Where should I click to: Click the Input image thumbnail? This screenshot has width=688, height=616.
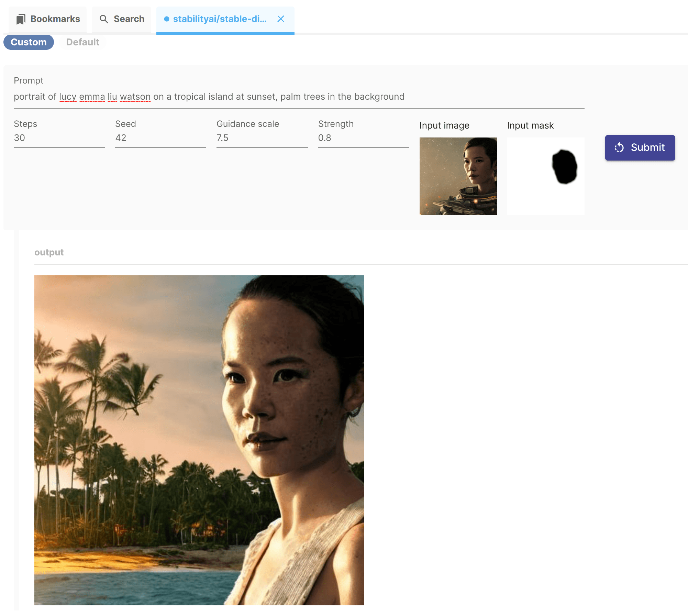pos(458,176)
